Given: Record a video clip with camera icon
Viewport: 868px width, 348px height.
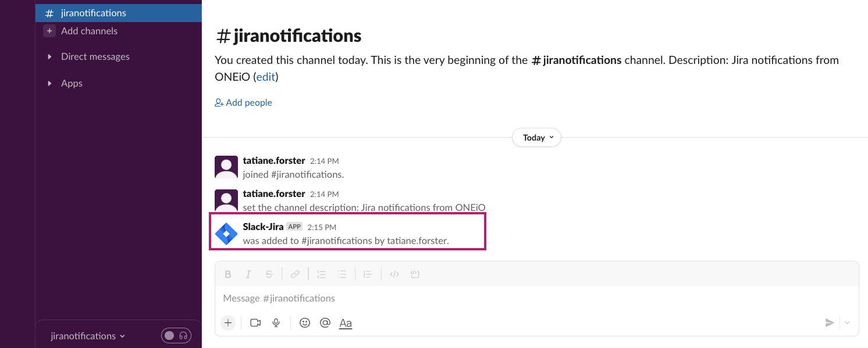Looking at the screenshot, I should 255,323.
